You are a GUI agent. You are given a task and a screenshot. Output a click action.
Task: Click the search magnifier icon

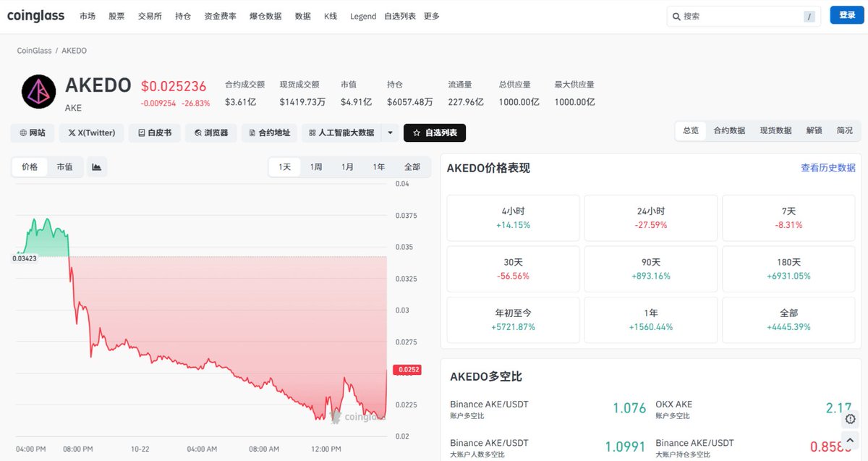tap(676, 17)
